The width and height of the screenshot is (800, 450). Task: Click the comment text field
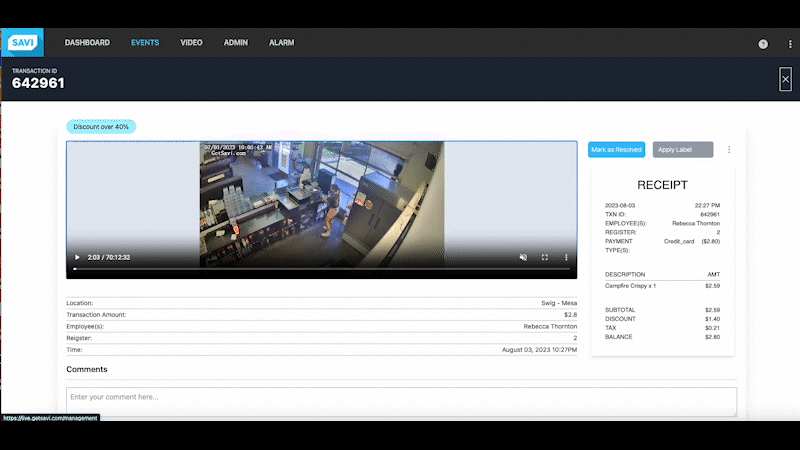(x=401, y=401)
